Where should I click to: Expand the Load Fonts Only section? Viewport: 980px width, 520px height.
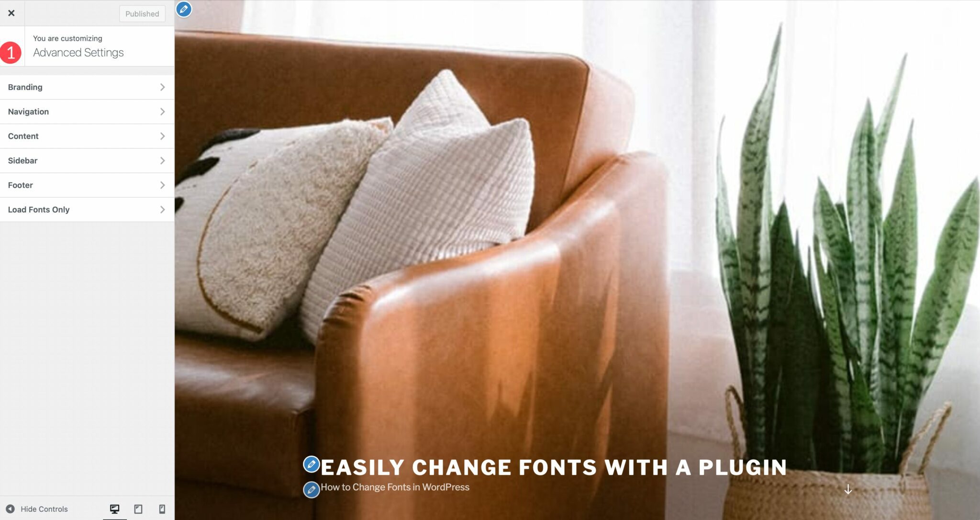click(87, 209)
